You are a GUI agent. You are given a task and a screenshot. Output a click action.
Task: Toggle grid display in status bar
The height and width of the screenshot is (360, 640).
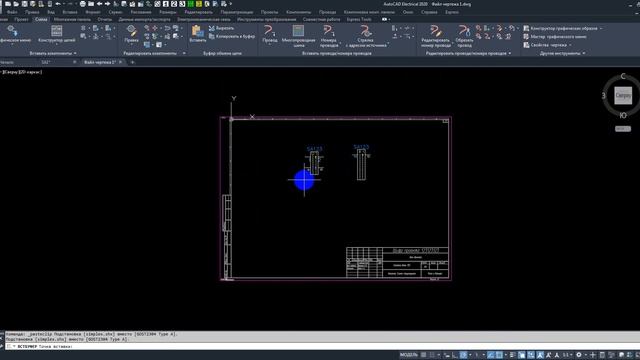point(424,355)
